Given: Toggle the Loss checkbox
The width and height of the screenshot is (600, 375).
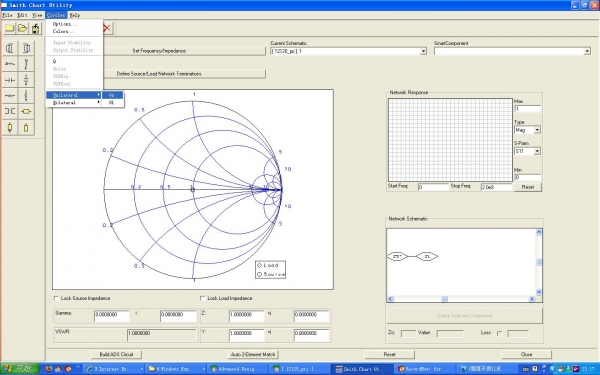Looking at the screenshot, I should (499, 333).
